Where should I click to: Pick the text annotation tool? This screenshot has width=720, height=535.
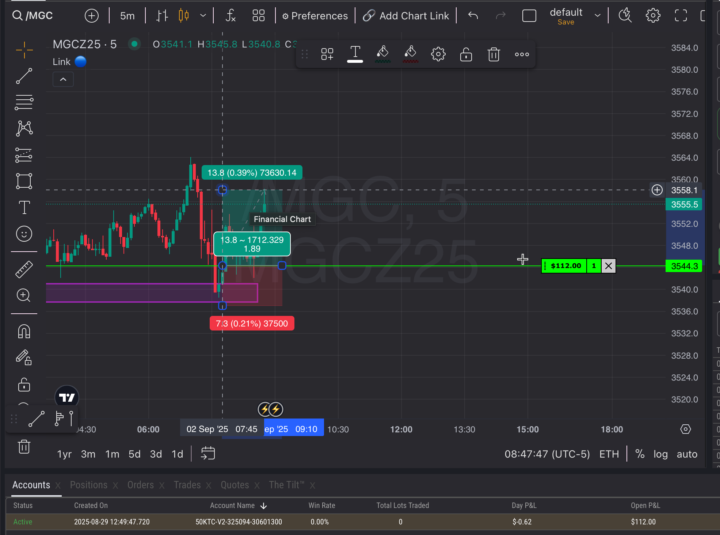coord(24,207)
